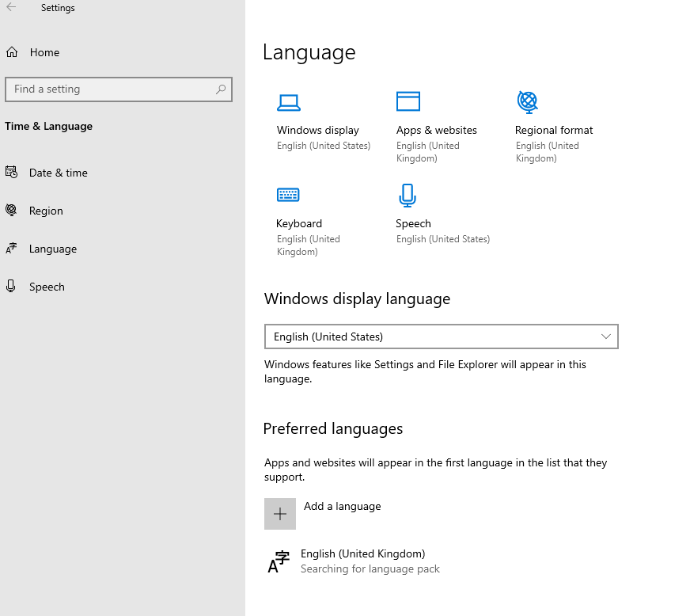The image size is (690, 616).
Task: Go to Home in Settings sidebar
Action: (44, 52)
